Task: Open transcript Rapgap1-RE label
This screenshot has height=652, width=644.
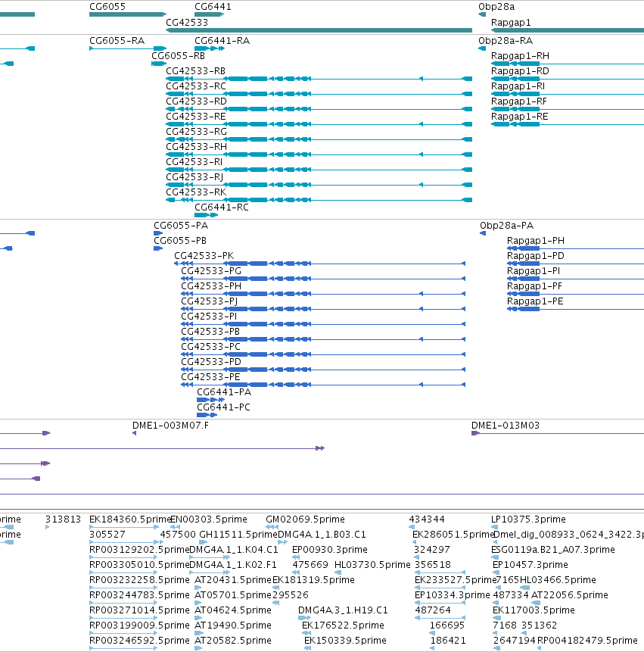Action: (519, 117)
